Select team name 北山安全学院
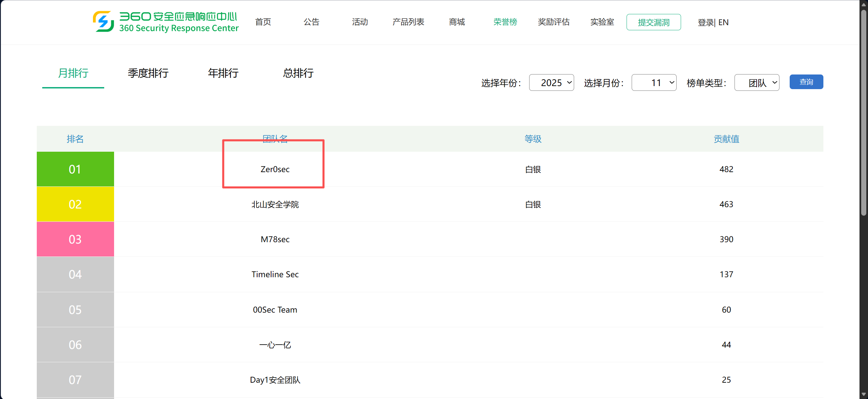868x399 pixels. click(275, 204)
